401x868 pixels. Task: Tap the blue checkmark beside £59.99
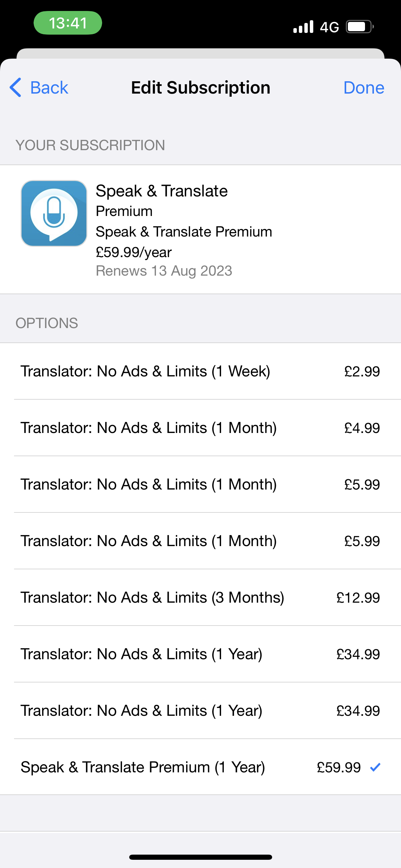point(375,767)
